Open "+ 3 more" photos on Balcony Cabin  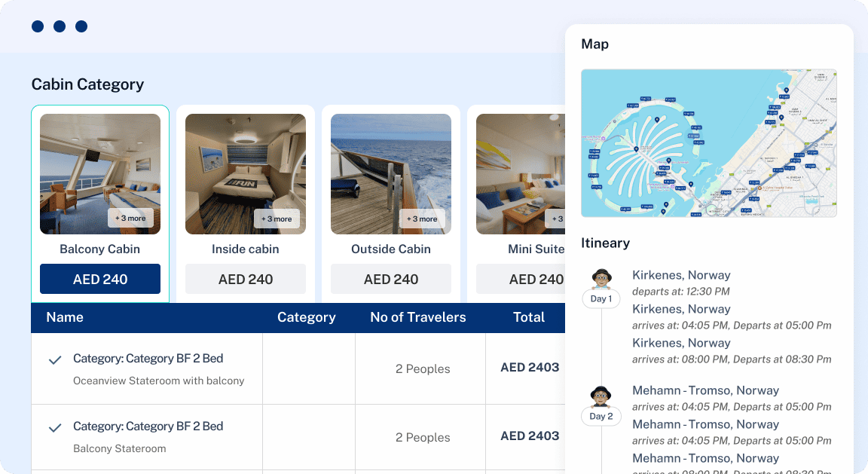131,219
